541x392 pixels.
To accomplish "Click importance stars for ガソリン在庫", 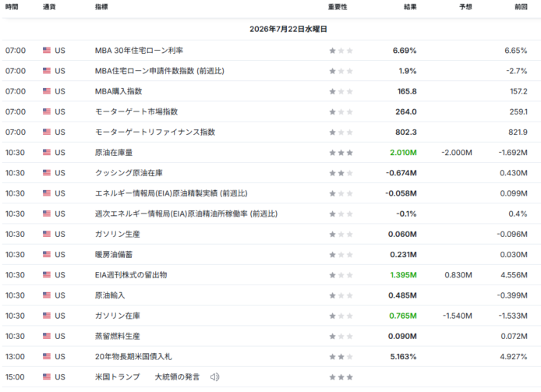I will point(341,316).
